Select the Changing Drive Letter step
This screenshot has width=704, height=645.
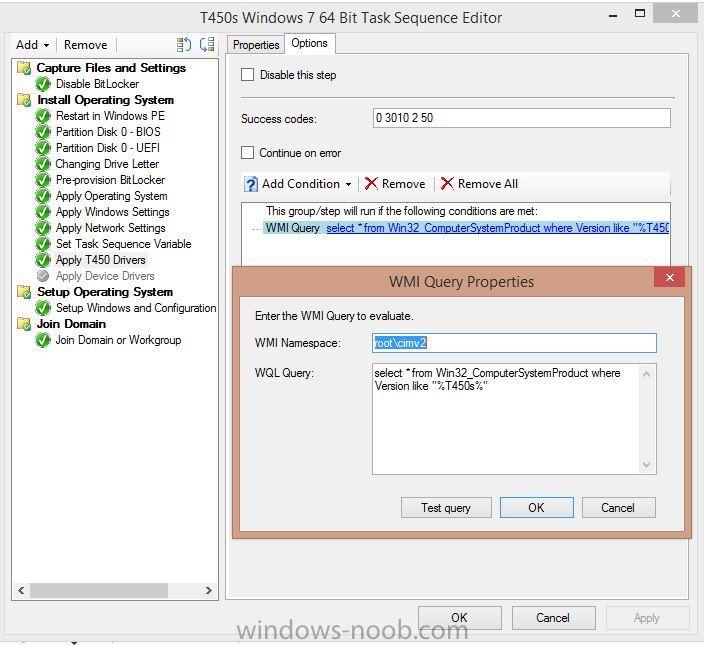pos(107,164)
